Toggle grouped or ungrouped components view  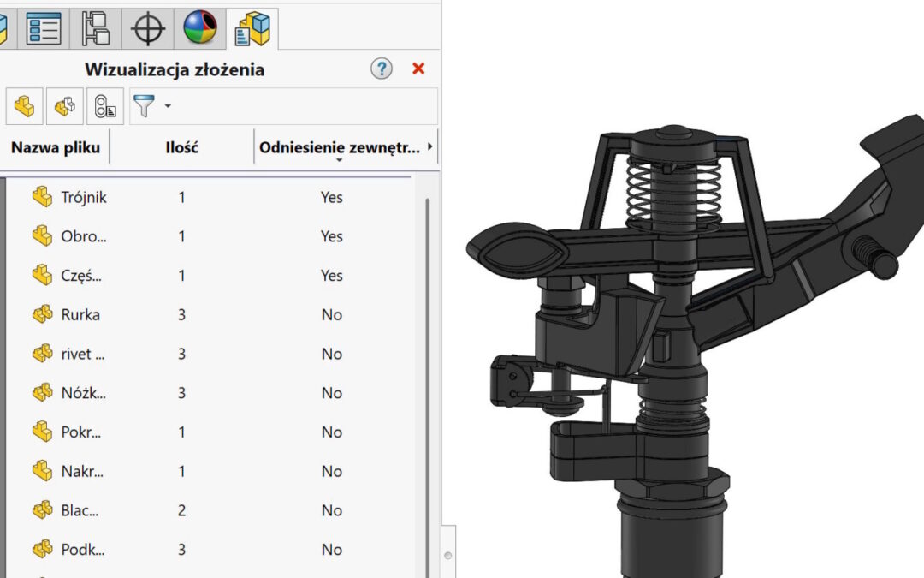(x=64, y=107)
